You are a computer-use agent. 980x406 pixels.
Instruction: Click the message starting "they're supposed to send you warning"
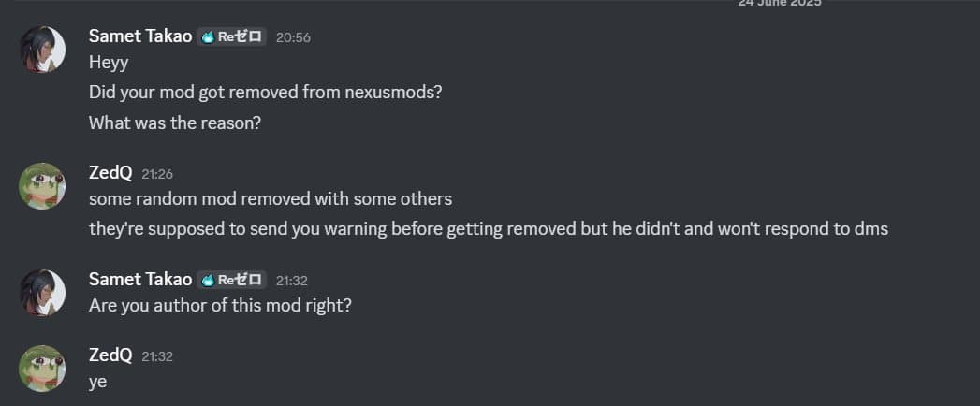coord(488,228)
